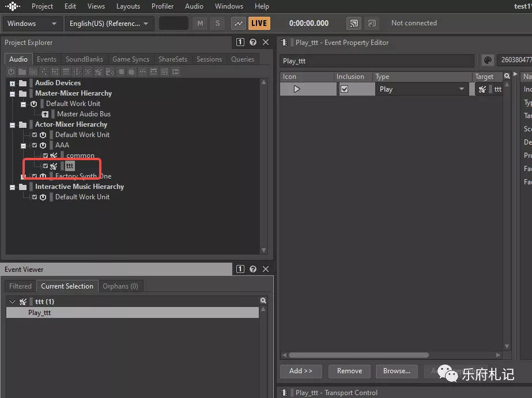The image size is (532, 398).
Task: Click the Play_ttt event name field
Action: point(376,60)
